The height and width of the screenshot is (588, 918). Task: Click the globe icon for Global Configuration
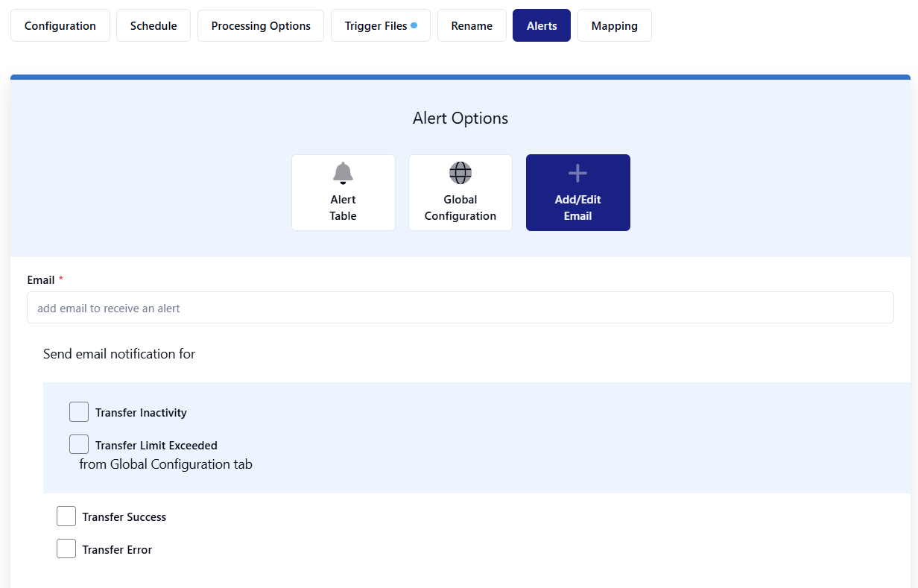pos(460,173)
